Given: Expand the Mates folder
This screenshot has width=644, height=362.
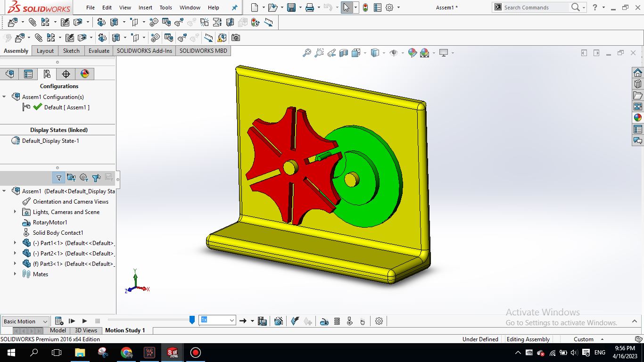Looking at the screenshot, I should click(x=15, y=274).
